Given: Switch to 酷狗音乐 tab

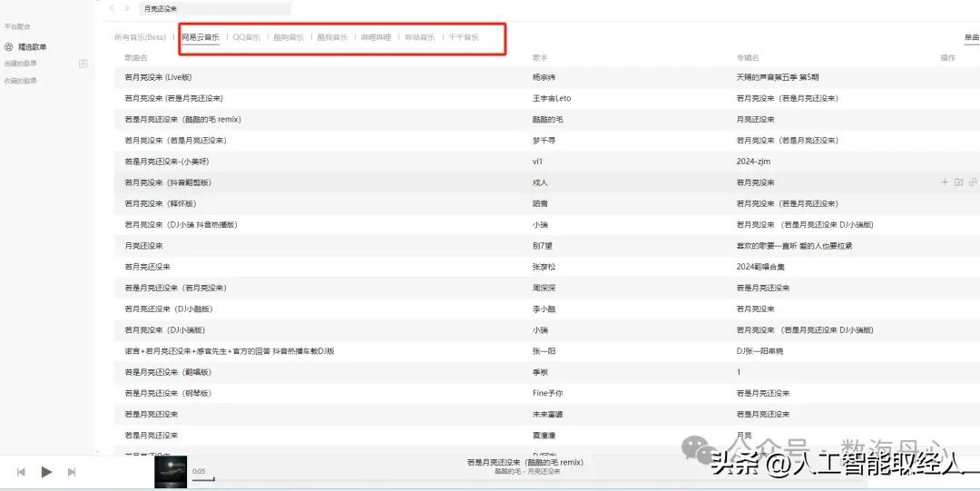Looking at the screenshot, I should pos(289,37).
